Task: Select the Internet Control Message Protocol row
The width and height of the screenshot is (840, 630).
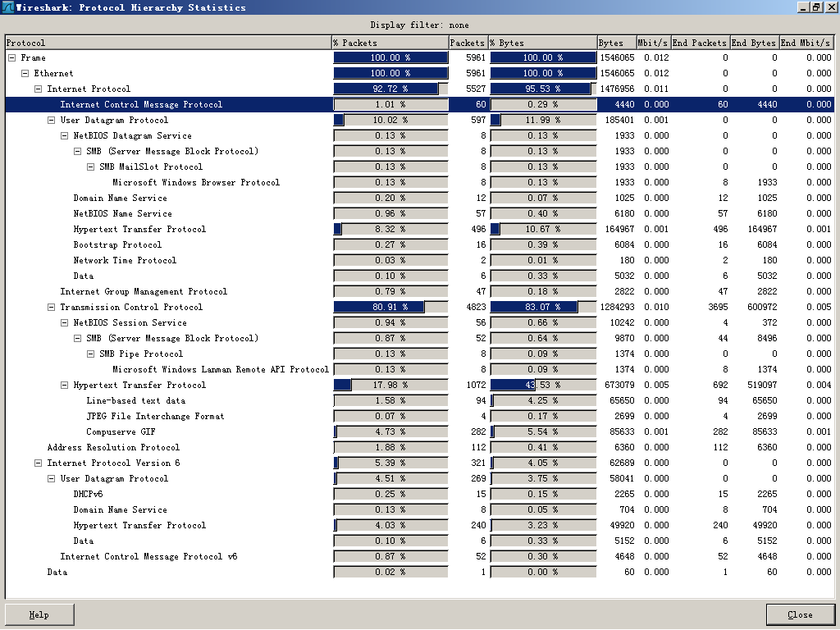Action: tap(419, 104)
